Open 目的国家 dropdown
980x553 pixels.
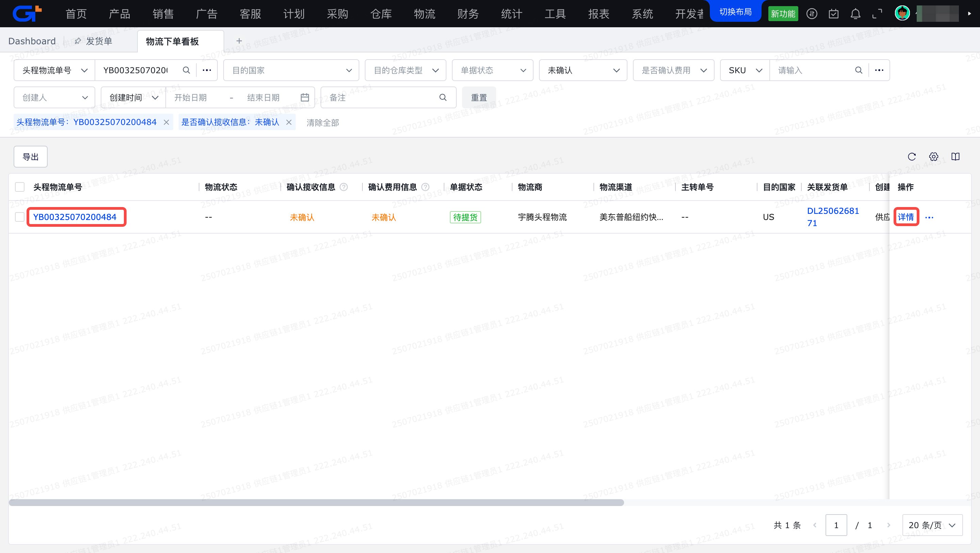point(291,70)
